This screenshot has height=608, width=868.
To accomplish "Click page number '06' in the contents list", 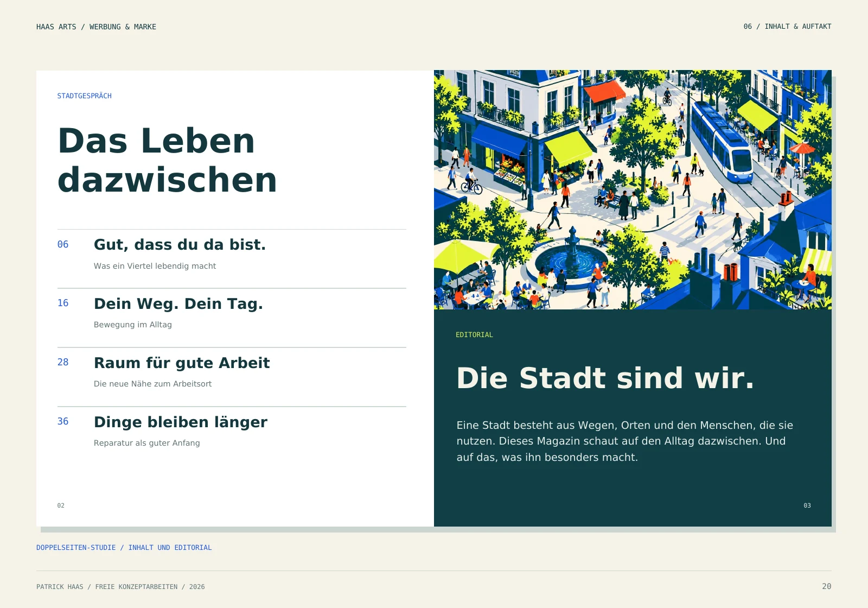I will pyautogui.click(x=63, y=244).
